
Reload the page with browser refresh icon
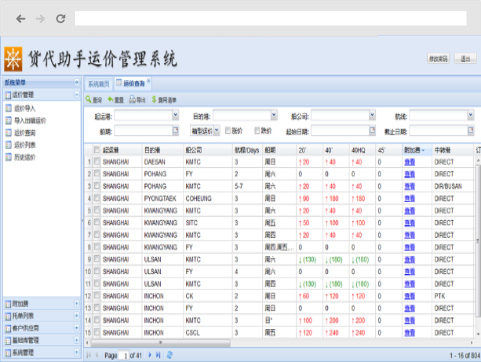[x=61, y=18]
